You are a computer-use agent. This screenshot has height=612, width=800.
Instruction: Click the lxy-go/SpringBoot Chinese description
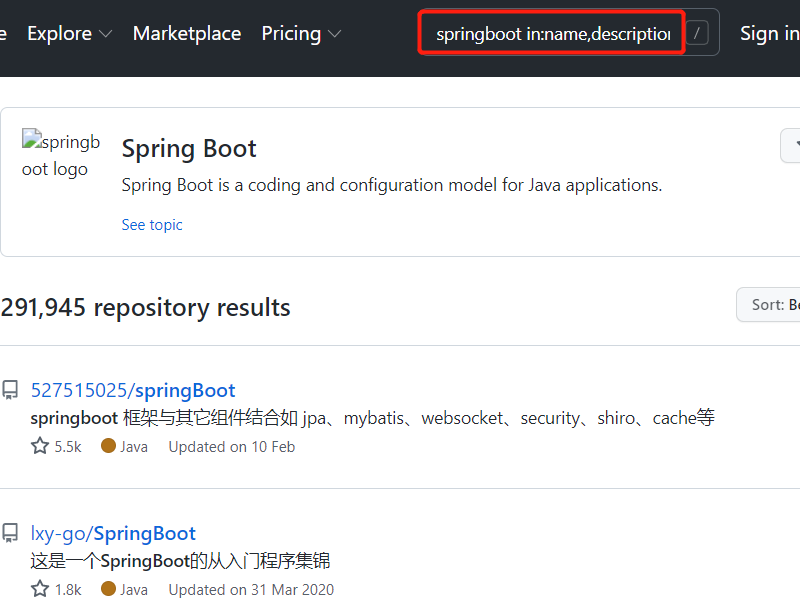click(x=180, y=561)
